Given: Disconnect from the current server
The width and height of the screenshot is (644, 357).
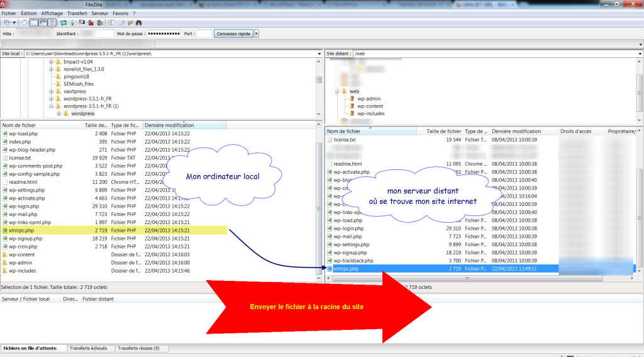Looking at the screenshot, I should coord(91,23).
